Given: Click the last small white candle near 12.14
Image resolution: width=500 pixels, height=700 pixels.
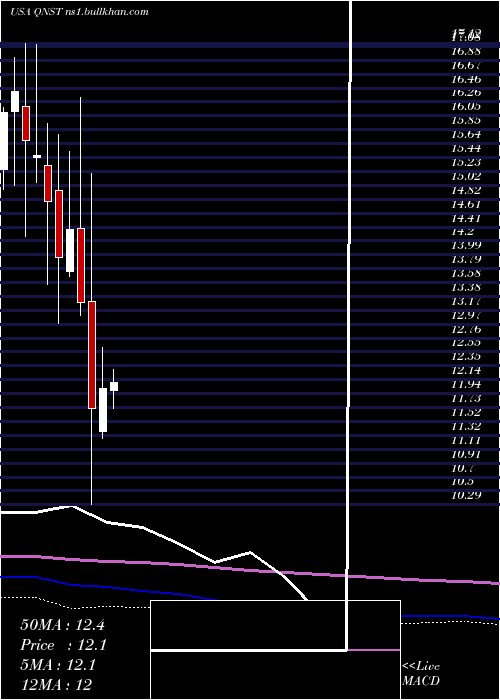Looking at the screenshot, I should point(114,387).
